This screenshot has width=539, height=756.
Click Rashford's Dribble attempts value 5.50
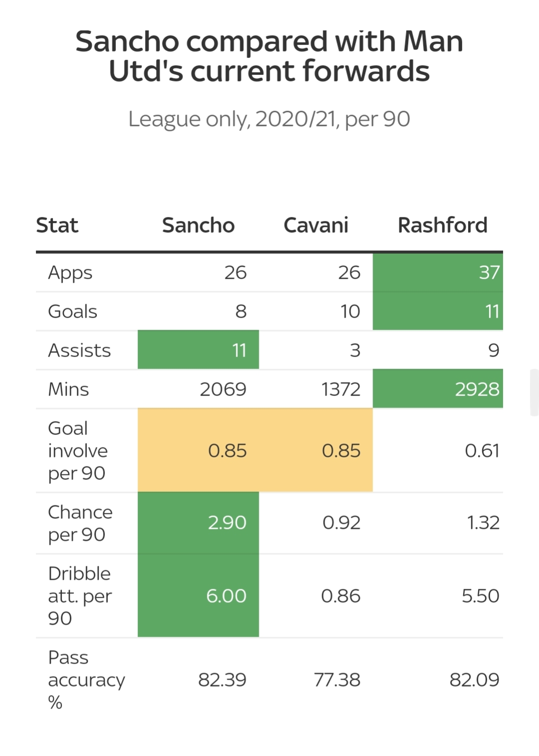(x=480, y=596)
